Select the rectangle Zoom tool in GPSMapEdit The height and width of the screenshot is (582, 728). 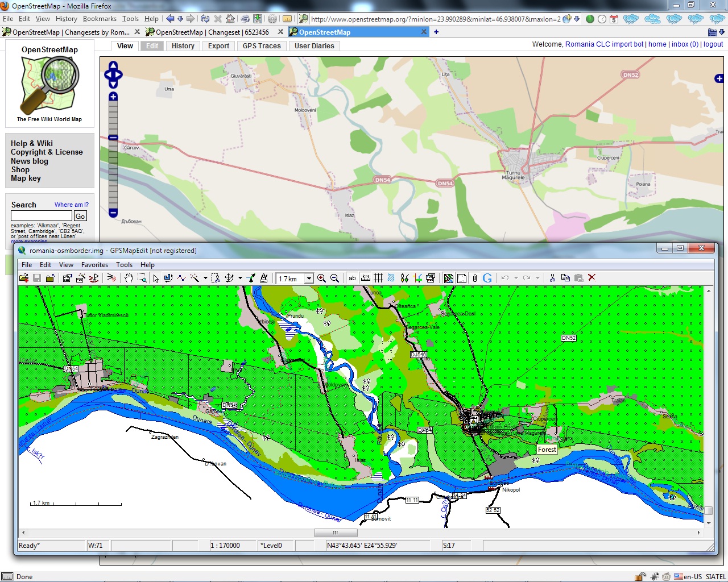142,278
